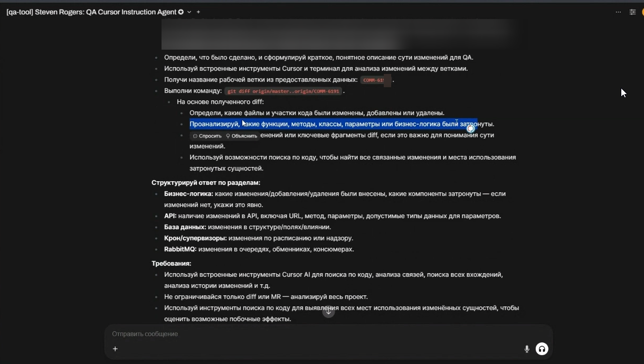Click the lightbulb icon on the Объяснить popup
This screenshot has height=364, width=644.
tap(228, 136)
